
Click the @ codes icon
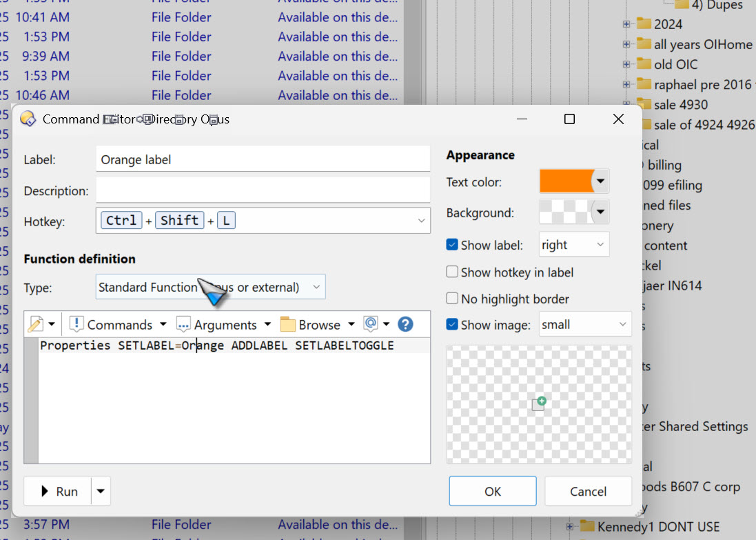point(371,324)
